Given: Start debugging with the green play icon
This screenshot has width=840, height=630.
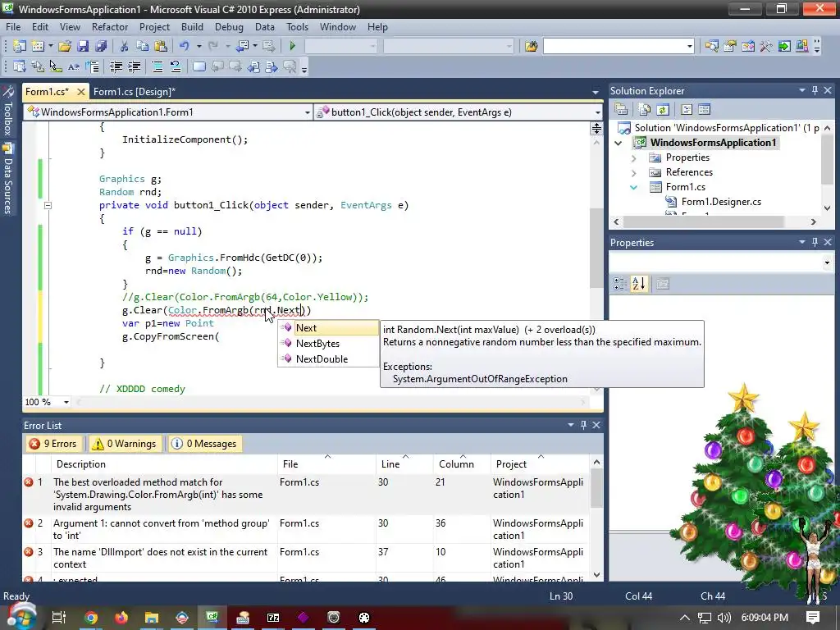Looking at the screenshot, I should click(x=293, y=46).
